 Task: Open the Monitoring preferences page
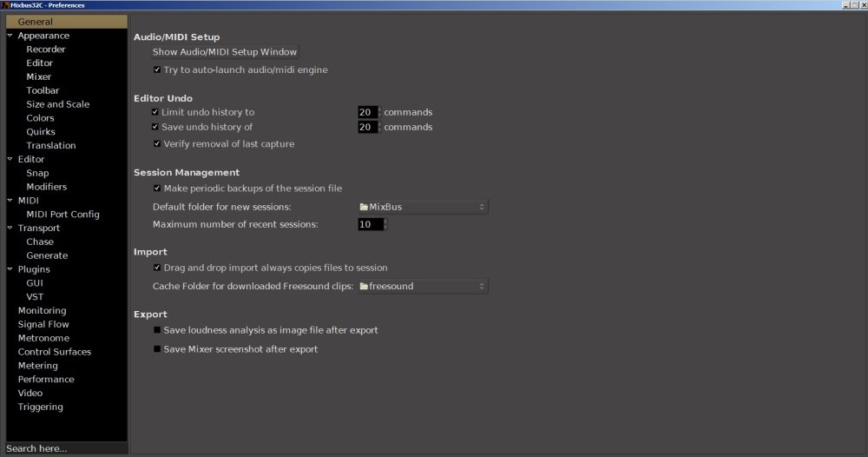(42, 310)
